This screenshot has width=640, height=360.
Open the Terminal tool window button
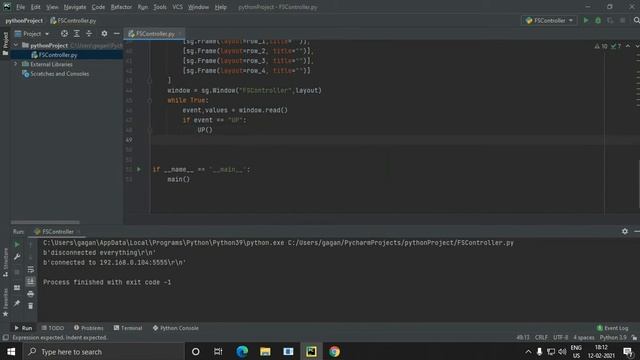tap(128, 328)
